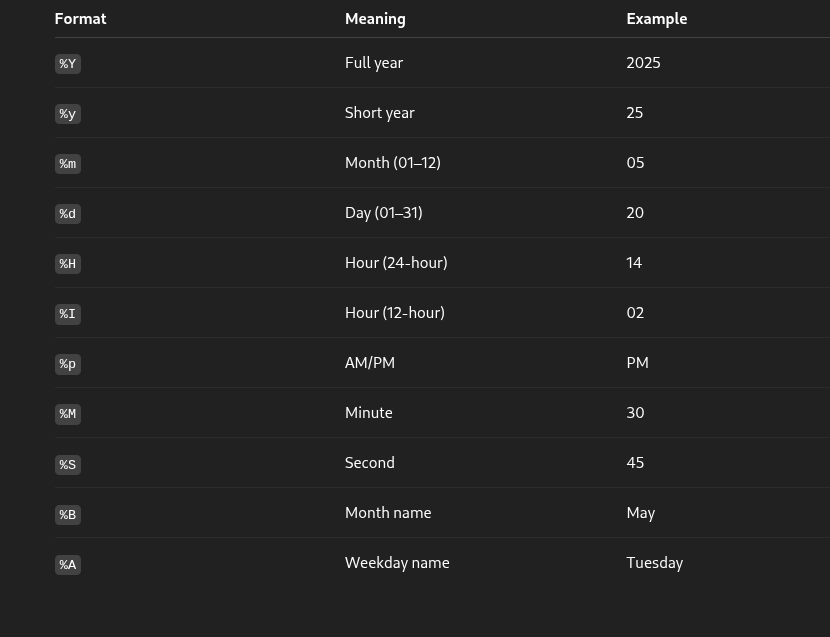Click the example value May
The width and height of the screenshot is (830, 637).
point(640,513)
